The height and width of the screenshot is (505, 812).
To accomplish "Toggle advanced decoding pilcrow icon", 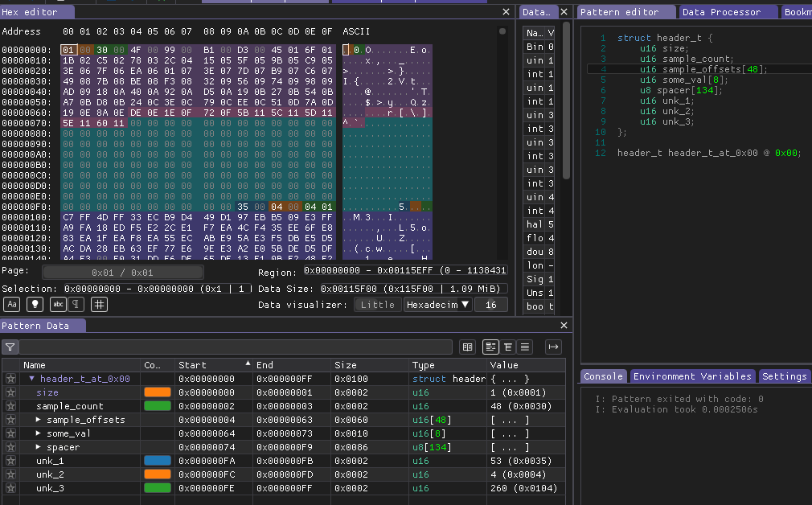I will click(x=76, y=305).
